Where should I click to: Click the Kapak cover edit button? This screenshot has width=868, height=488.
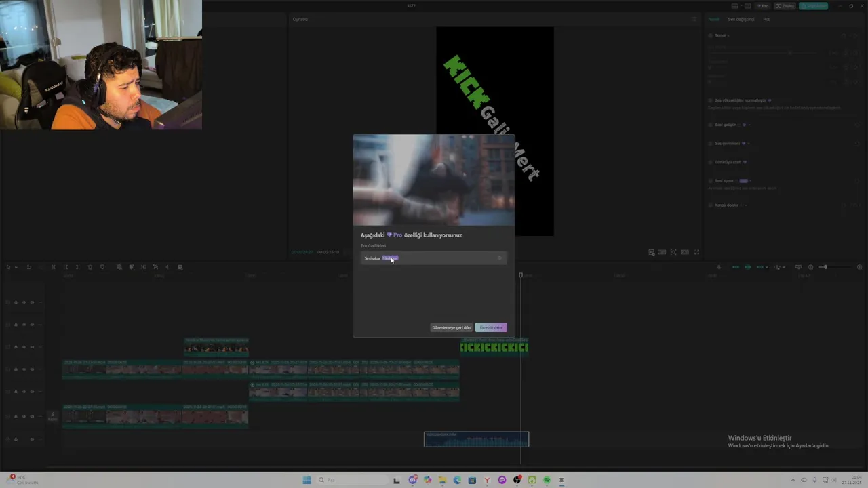(52, 416)
